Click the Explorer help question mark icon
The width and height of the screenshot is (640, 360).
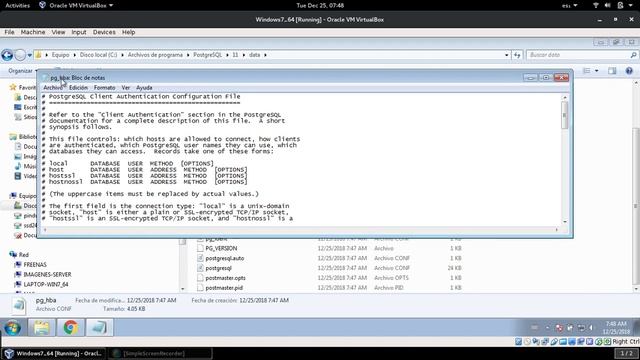pos(629,71)
